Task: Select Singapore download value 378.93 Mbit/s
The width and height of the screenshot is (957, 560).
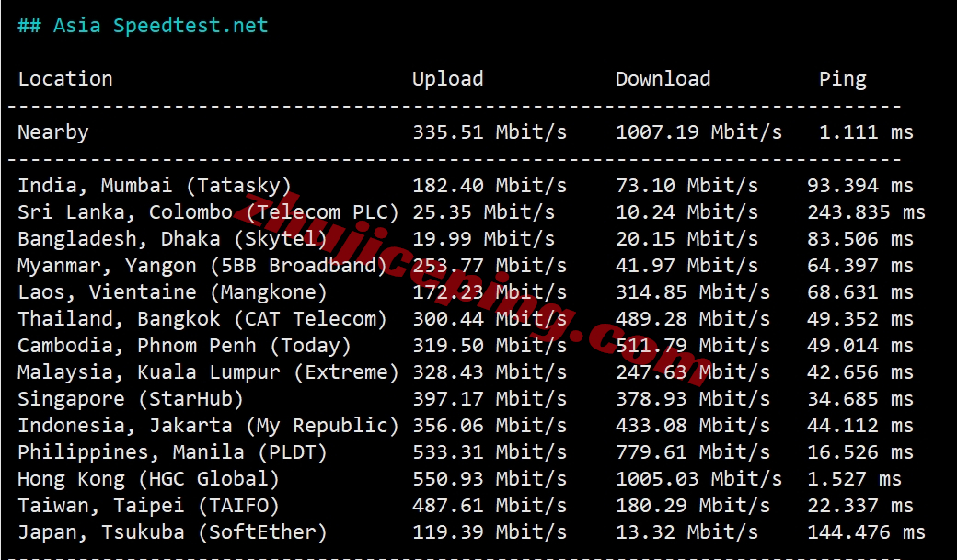Action: [693, 399]
